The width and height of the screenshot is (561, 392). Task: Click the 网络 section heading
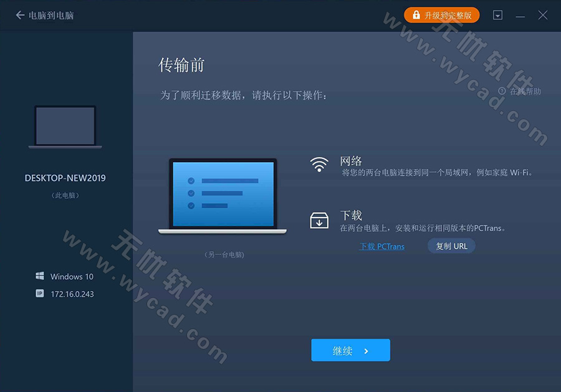[351, 161]
